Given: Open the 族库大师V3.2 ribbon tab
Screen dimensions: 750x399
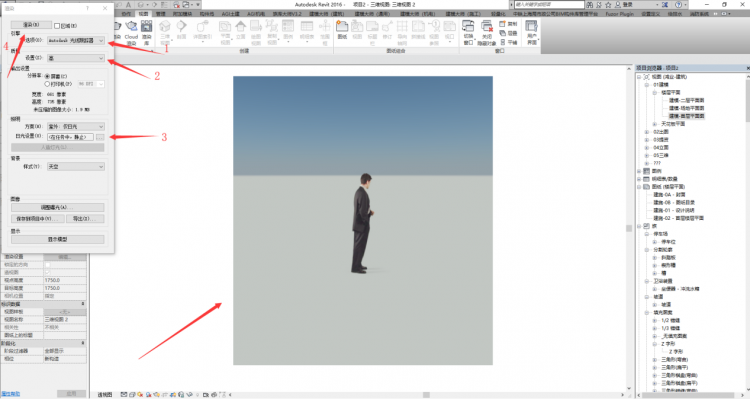Looking at the screenshot, I should pos(287,14).
